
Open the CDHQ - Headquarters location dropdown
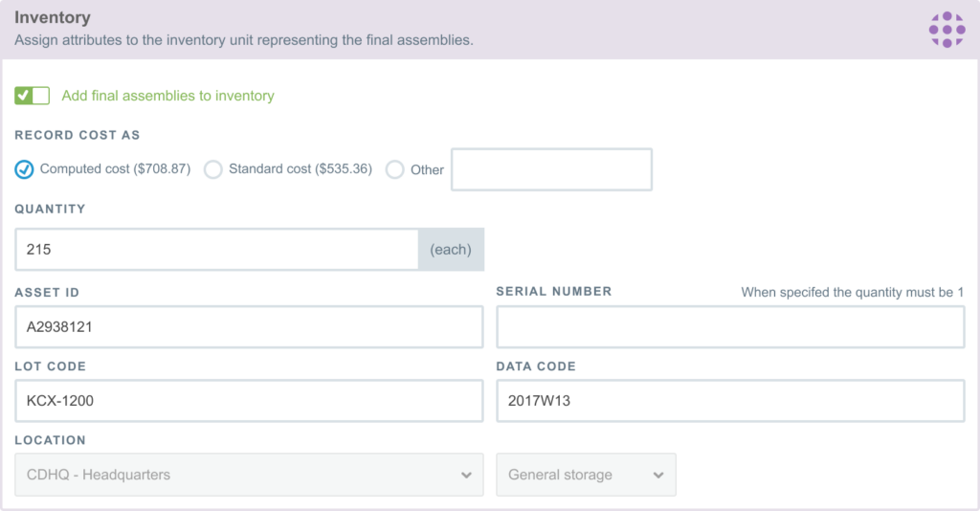(249, 475)
